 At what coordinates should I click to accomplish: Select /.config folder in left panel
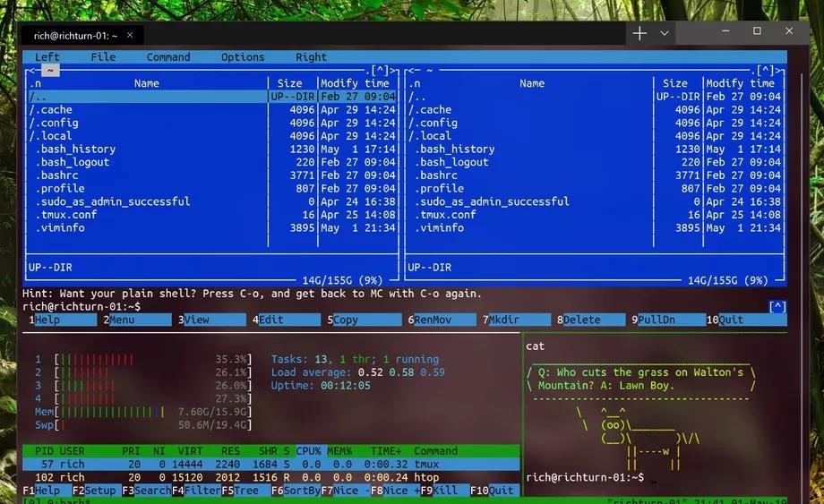(211, 123)
